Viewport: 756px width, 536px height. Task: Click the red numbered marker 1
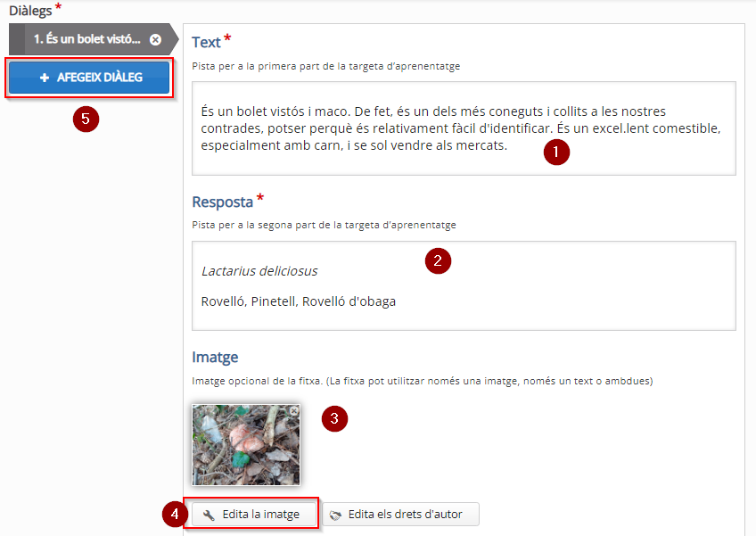[x=556, y=152]
